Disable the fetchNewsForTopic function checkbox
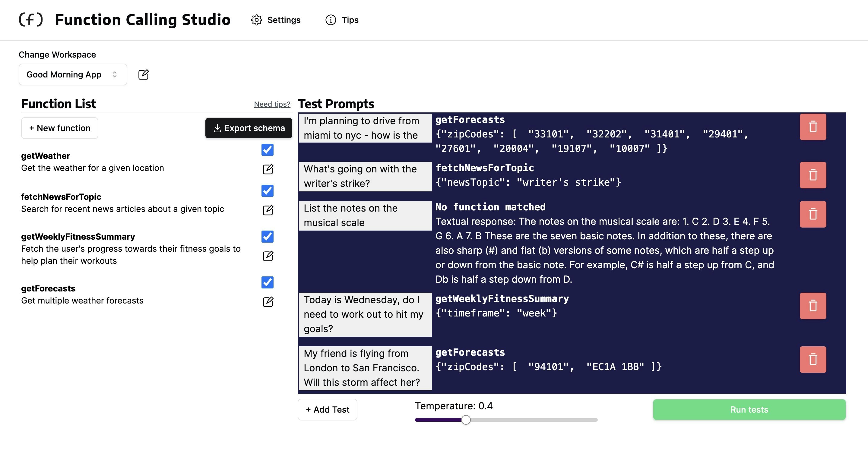The width and height of the screenshot is (868, 472). [x=267, y=190]
